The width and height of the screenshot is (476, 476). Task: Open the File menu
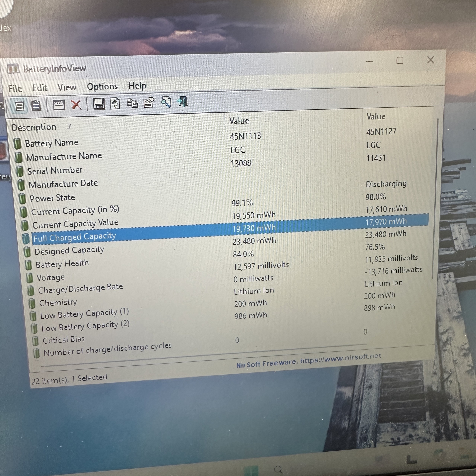(15, 89)
